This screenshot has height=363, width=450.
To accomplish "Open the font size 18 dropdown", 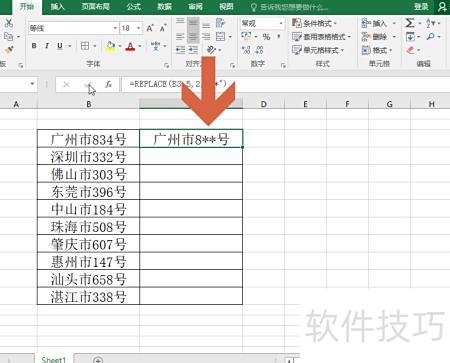I will point(138,28).
